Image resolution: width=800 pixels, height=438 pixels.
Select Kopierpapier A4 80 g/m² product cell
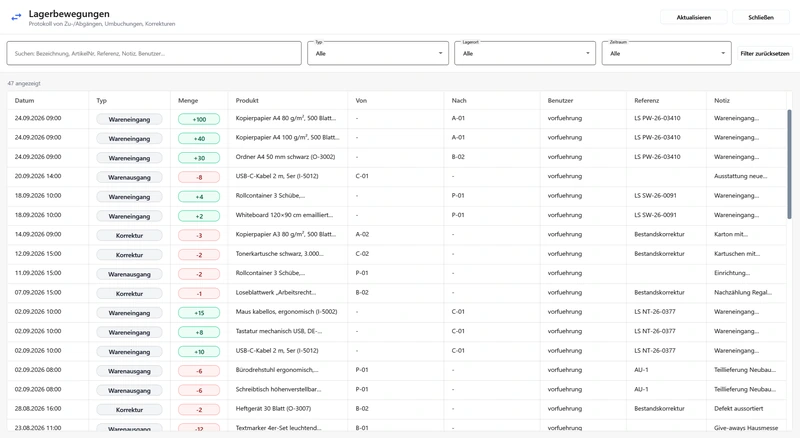click(x=286, y=118)
